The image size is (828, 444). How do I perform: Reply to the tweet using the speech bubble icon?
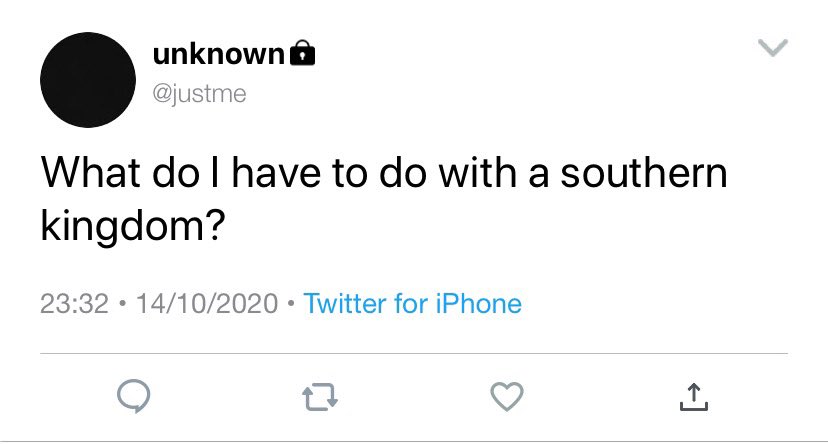tap(134, 396)
